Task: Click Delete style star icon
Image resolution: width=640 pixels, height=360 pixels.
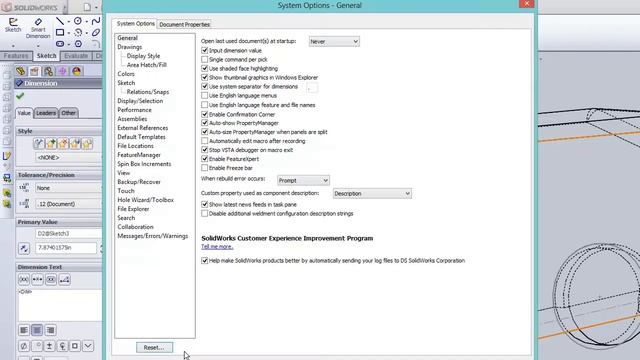Action: coord(63,144)
